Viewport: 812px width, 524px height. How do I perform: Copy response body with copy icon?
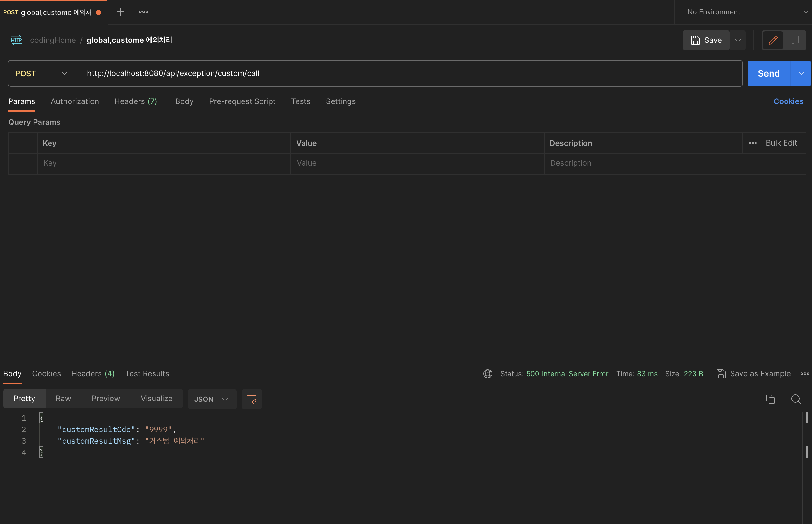[x=770, y=399]
